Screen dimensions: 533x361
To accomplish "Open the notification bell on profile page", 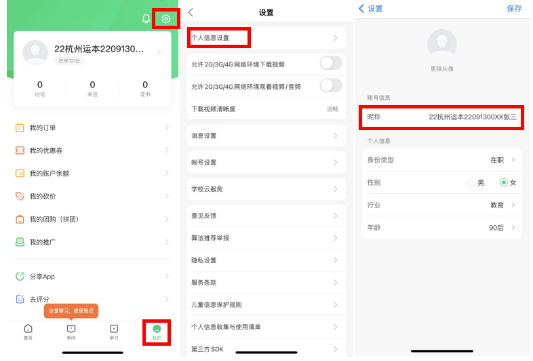I will pos(146,18).
